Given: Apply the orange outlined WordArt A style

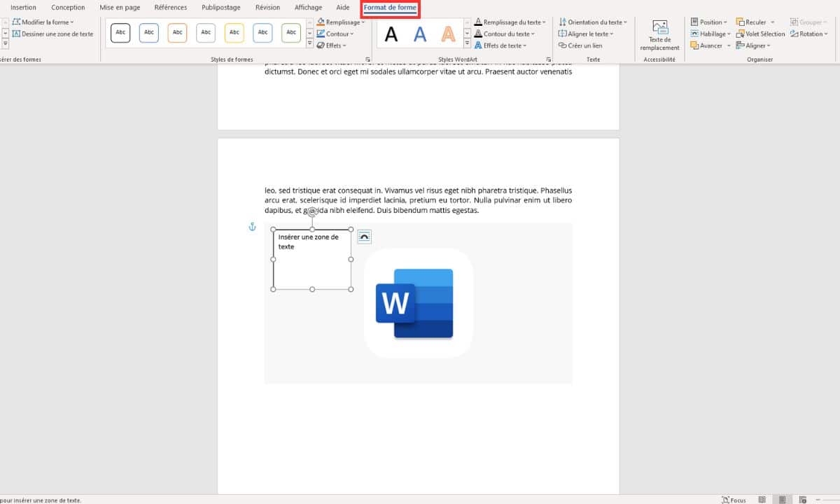Looking at the screenshot, I should tap(448, 33).
